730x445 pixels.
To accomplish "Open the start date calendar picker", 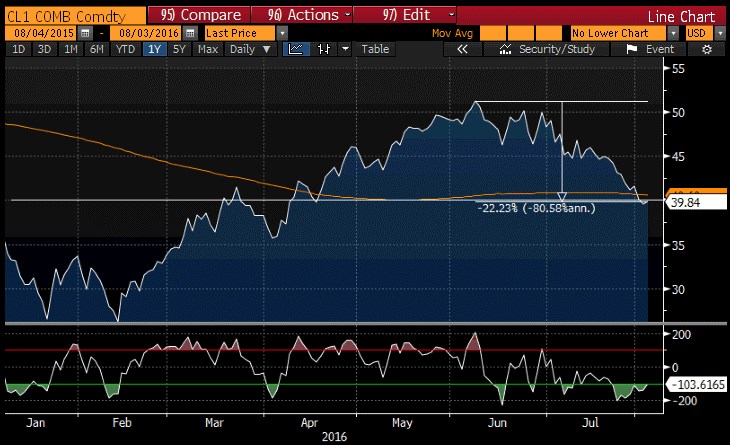I will tap(85, 33).
